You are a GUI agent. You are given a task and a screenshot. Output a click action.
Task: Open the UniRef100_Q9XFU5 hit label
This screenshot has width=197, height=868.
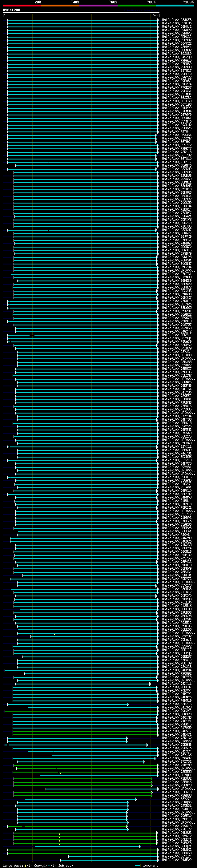(x=177, y=23)
